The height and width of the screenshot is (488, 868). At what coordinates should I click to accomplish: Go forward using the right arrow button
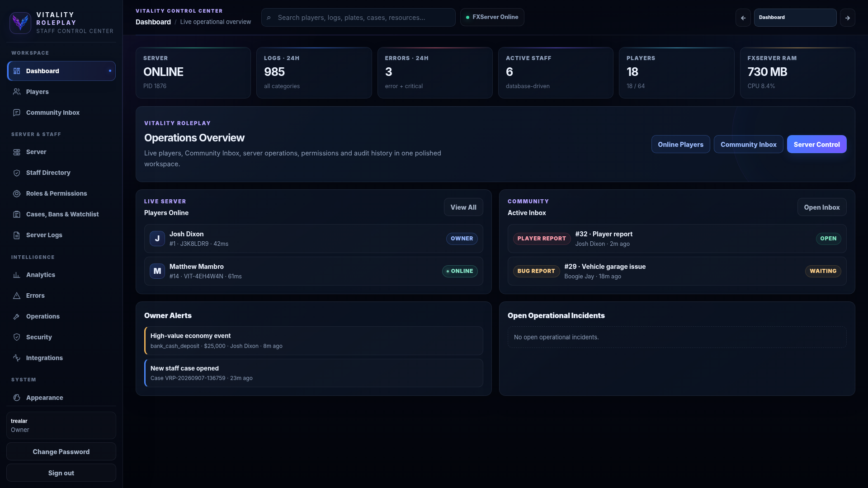847,18
